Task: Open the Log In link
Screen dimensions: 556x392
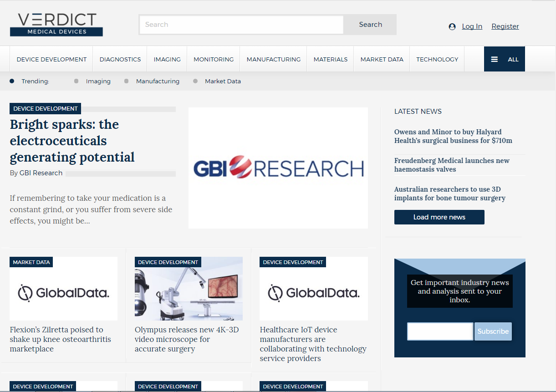Action: [472, 26]
